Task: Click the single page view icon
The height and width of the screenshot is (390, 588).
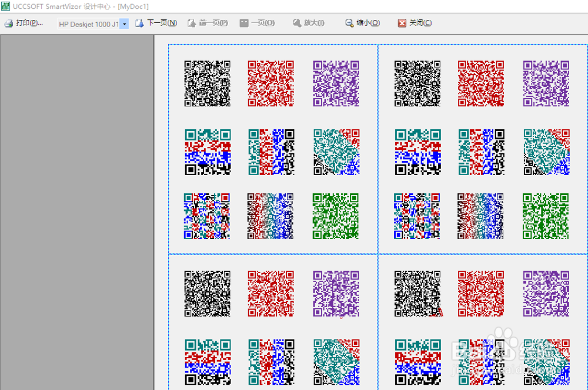Action: (244, 23)
